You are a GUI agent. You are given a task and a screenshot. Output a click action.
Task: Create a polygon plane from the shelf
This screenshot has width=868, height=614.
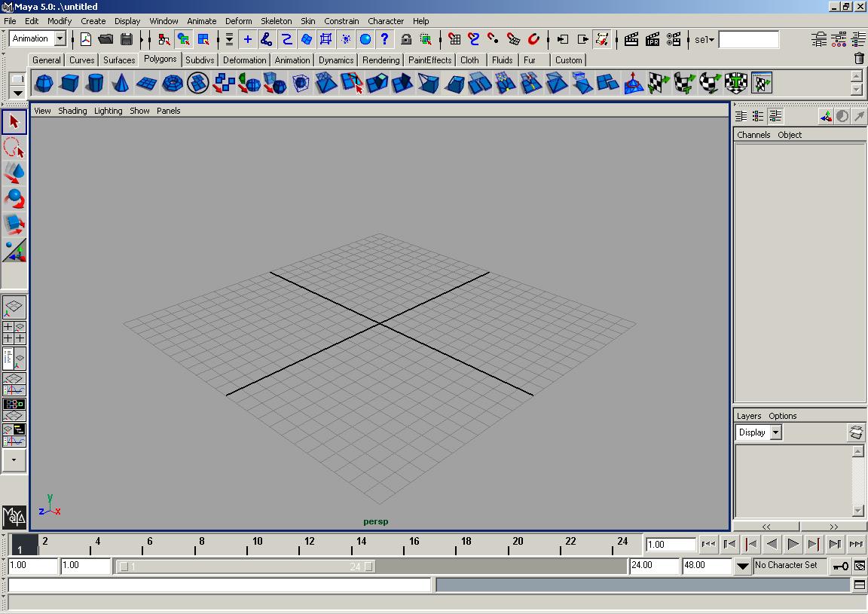coord(147,83)
